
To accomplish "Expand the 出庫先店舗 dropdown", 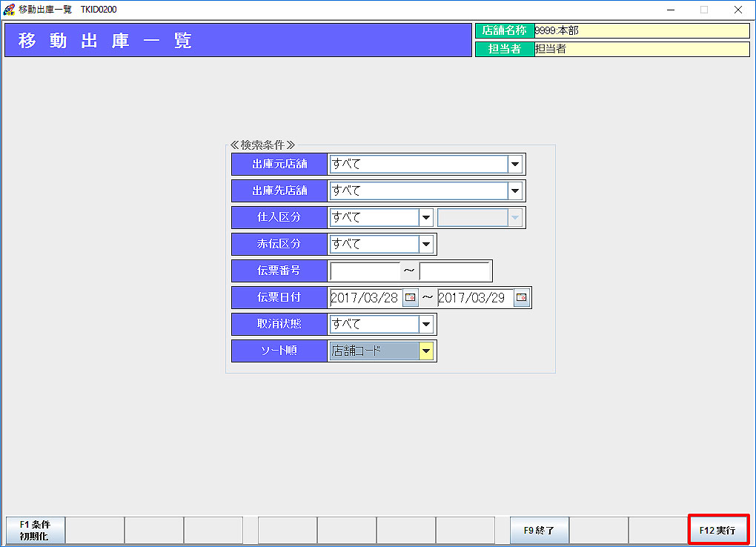I will click(515, 191).
